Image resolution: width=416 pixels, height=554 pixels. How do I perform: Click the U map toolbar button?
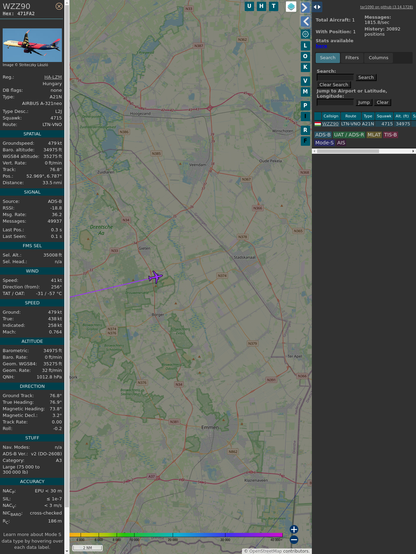(x=249, y=6)
